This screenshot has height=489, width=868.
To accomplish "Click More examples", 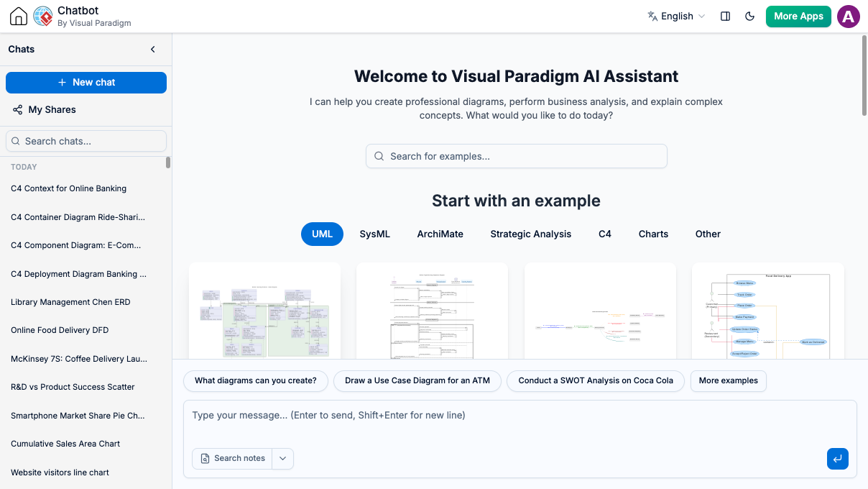I will coord(729,381).
